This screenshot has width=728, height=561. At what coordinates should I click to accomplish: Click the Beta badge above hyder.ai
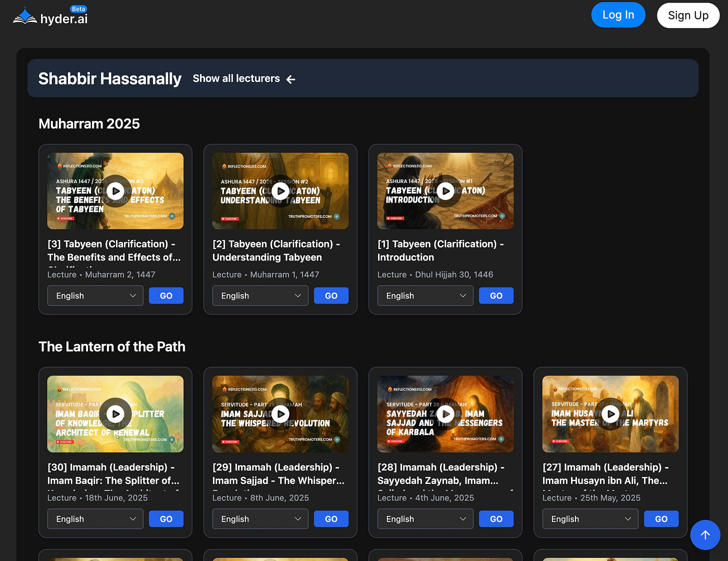[78, 9]
